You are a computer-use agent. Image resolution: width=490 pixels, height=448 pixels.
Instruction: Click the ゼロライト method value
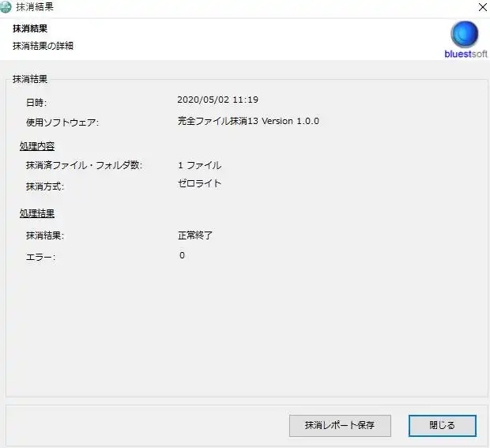[x=199, y=183]
